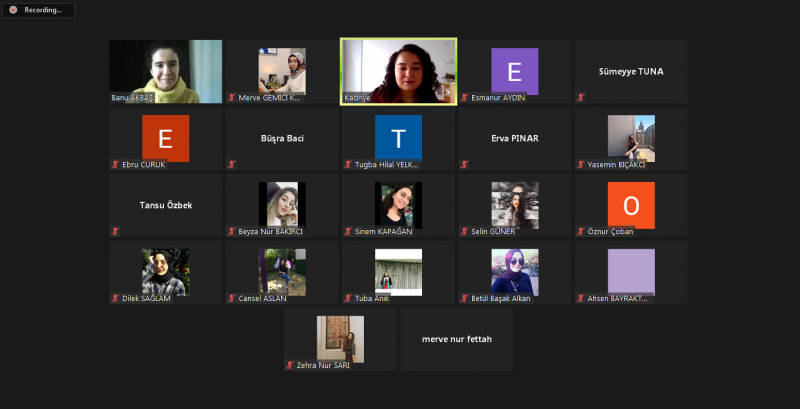The height and width of the screenshot is (409, 800).
Task: Click the Recording indicator at top left
Action: coord(37,10)
